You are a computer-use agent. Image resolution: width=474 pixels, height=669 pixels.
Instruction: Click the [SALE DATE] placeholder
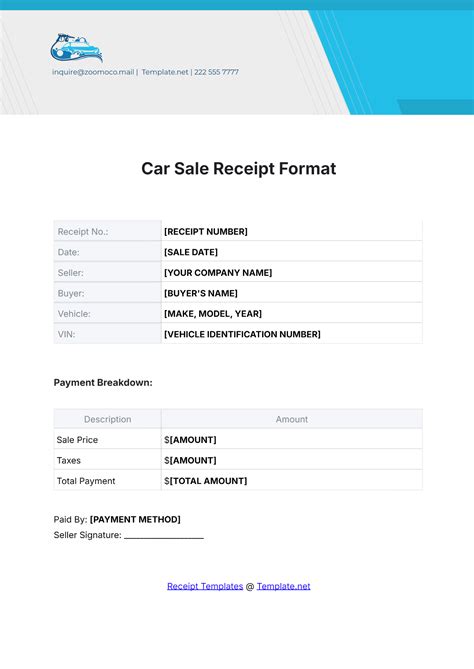click(191, 252)
